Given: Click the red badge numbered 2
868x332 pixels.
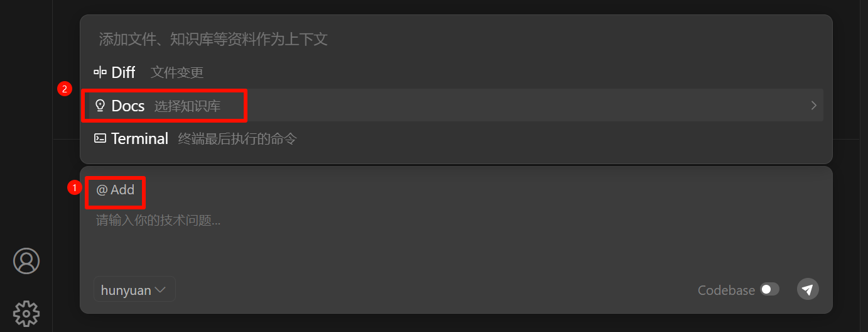Looking at the screenshot, I should click(64, 89).
